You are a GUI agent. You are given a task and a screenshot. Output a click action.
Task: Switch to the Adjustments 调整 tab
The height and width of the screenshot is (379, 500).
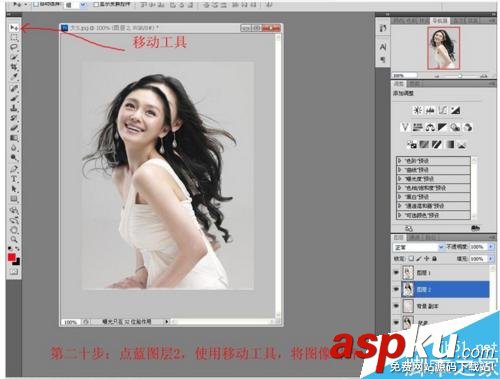pos(399,84)
